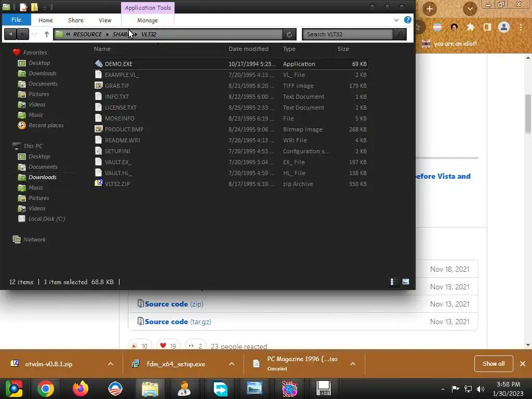
Task: Click Show all downloads button
Action: click(x=494, y=363)
